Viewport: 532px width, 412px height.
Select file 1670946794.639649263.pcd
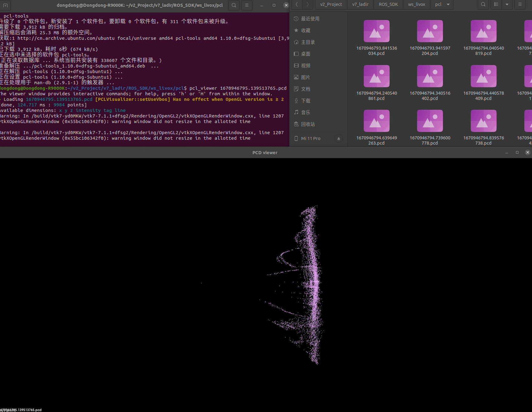pyautogui.click(x=376, y=127)
